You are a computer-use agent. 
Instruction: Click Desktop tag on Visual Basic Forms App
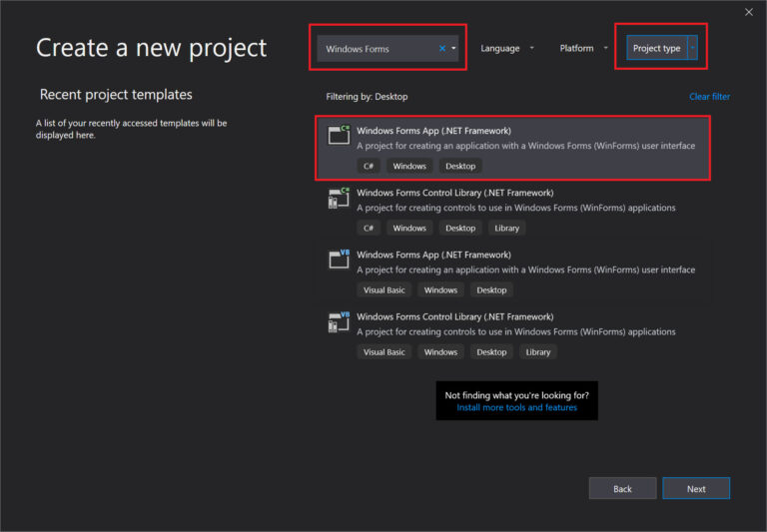(491, 290)
